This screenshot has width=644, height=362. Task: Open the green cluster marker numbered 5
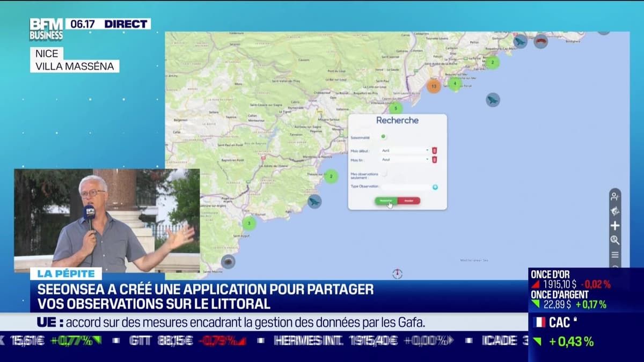396,108
